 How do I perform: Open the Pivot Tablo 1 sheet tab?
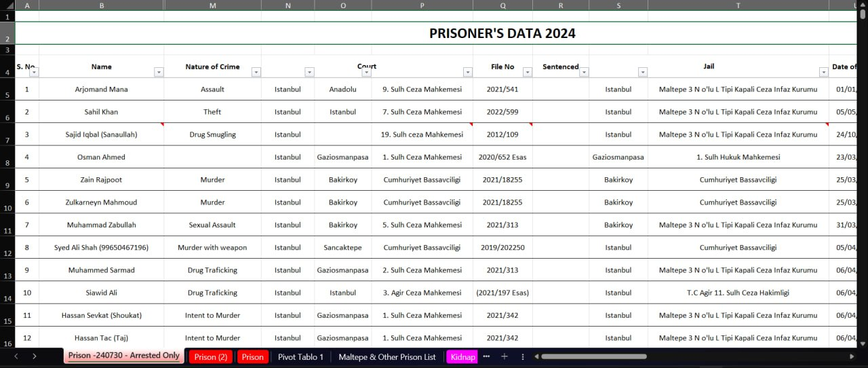click(300, 356)
